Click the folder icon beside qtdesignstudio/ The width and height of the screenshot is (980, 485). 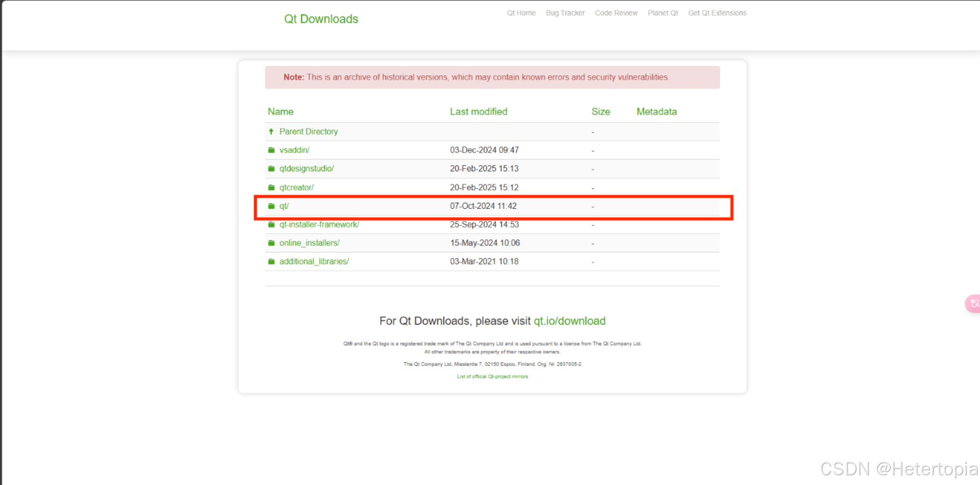click(x=271, y=169)
